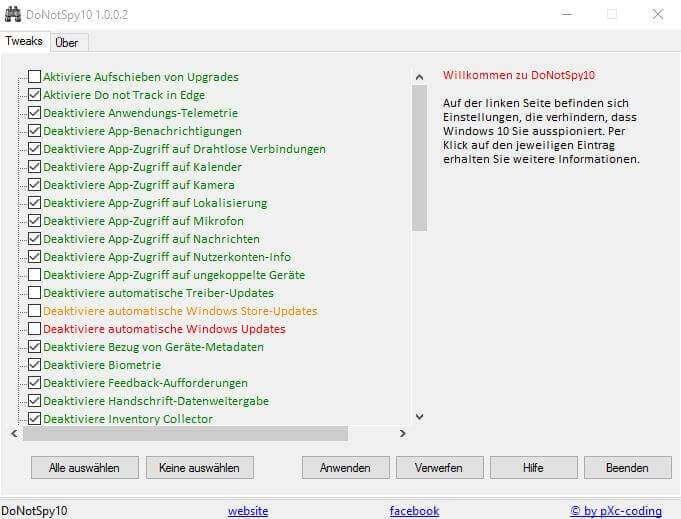The width and height of the screenshot is (681, 519).
Task: Close the DoNotSpy10 window
Action: click(658, 14)
